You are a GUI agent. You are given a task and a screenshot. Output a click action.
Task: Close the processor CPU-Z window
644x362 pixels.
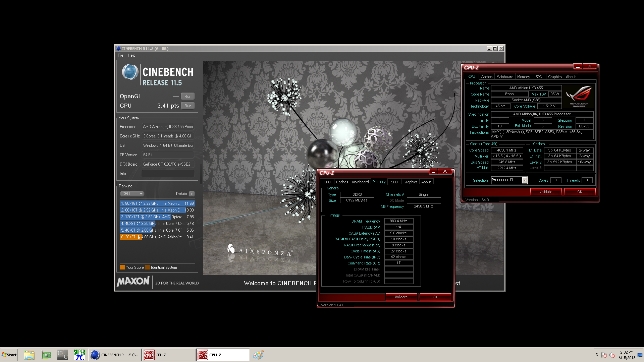pos(589,66)
